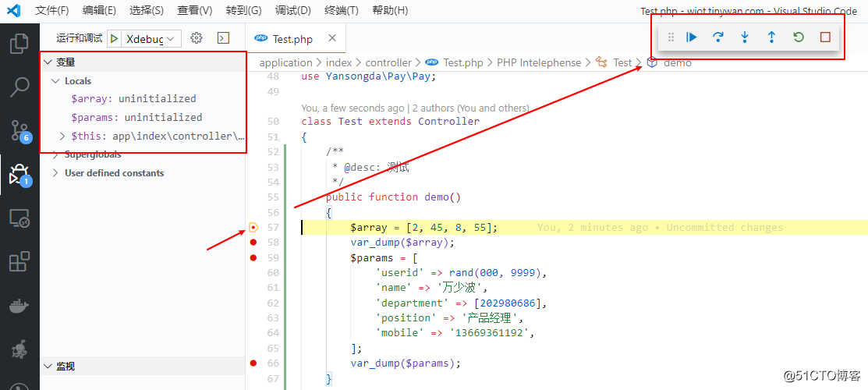Expand the $this variable node
The height and width of the screenshot is (390, 868).
point(63,136)
